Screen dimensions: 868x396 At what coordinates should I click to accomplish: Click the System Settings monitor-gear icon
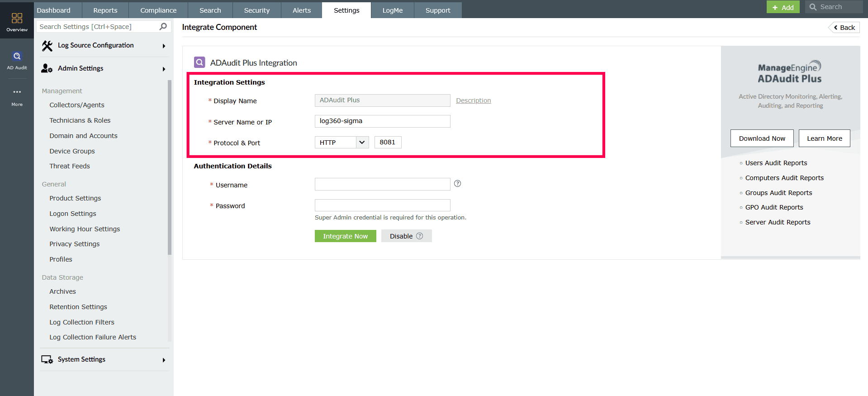pyautogui.click(x=47, y=359)
